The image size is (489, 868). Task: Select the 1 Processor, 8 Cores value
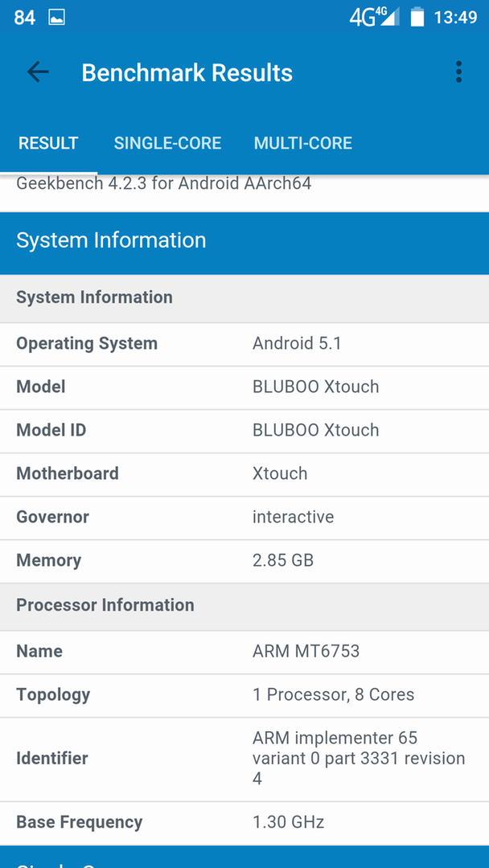(x=334, y=694)
